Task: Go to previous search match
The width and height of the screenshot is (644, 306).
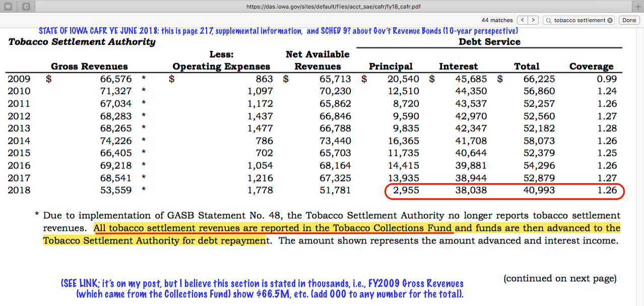Action: point(523,20)
